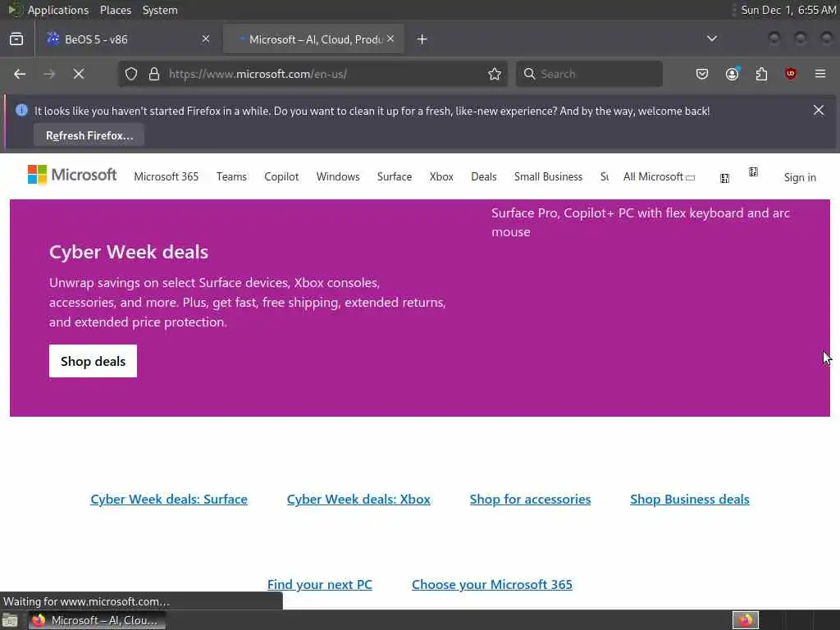840x630 pixels.
Task: Select the Microsoft – AI, Cloud tab
Action: 313,39
